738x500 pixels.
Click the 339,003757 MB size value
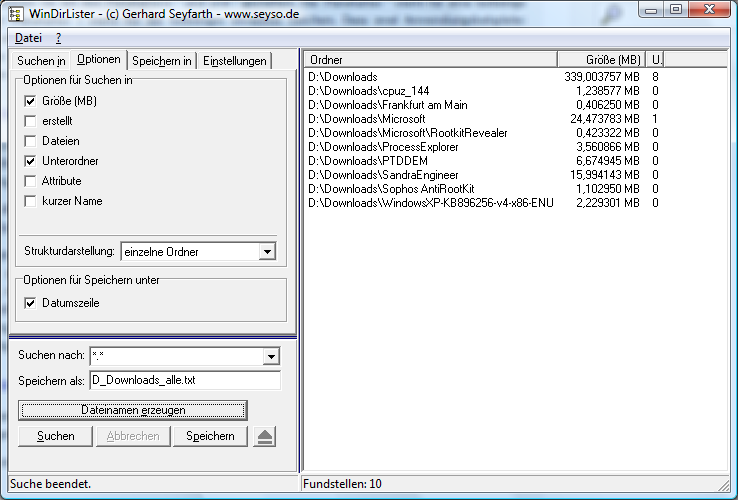click(x=602, y=77)
